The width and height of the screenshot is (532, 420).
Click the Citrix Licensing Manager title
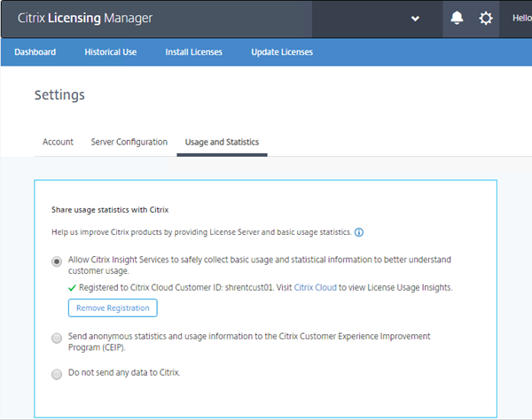tap(85, 19)
